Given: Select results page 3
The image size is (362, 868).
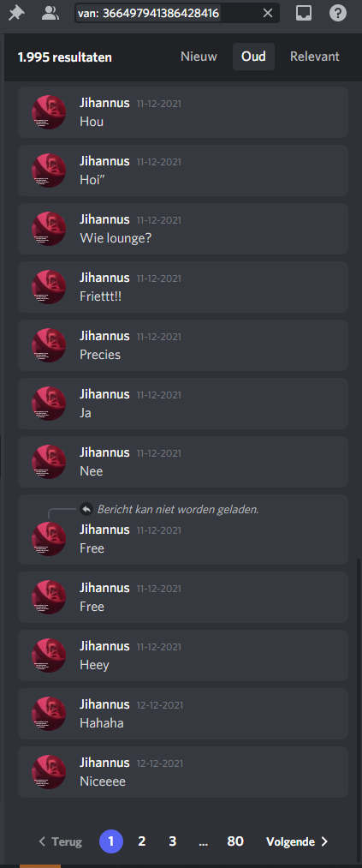Looking at the screenshot, I should click(172, 841).
